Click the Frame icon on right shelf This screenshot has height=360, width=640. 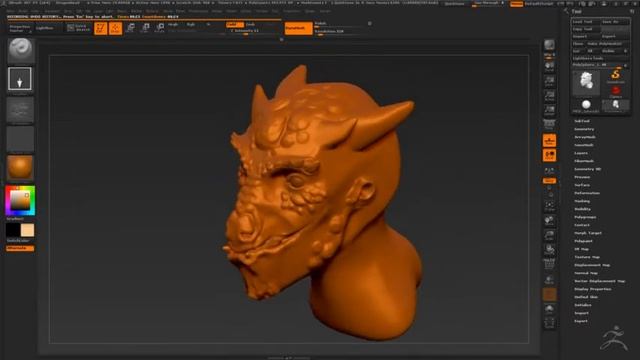tap(549, 206)
